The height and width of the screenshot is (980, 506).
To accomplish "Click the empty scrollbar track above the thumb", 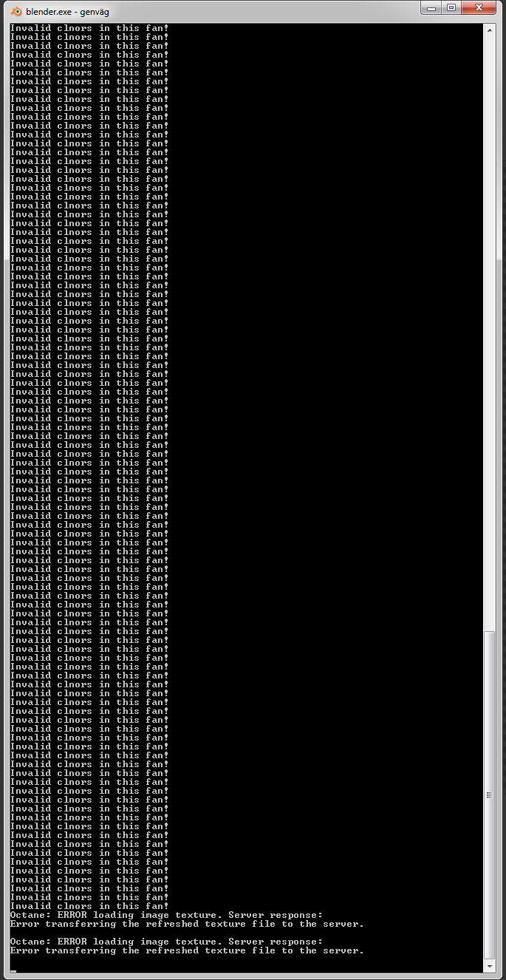I will 489,333.
